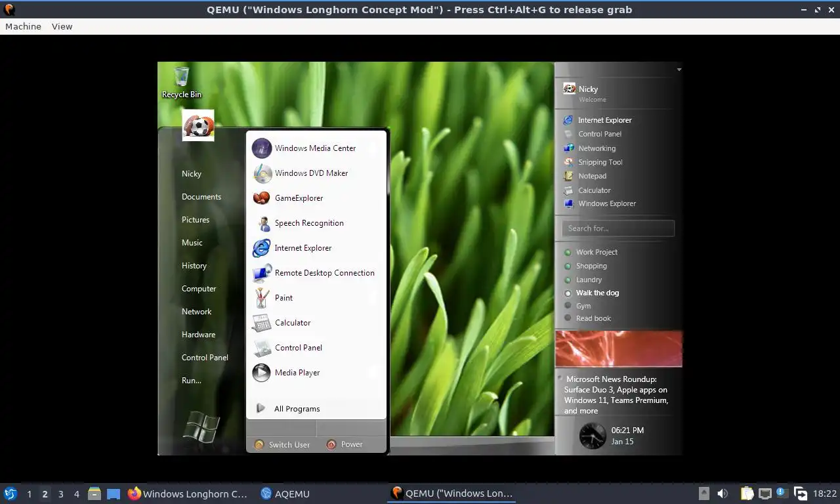Open the QEMU View menu
The width and height of the screenshot is (840, 504).
coord(62,26)
